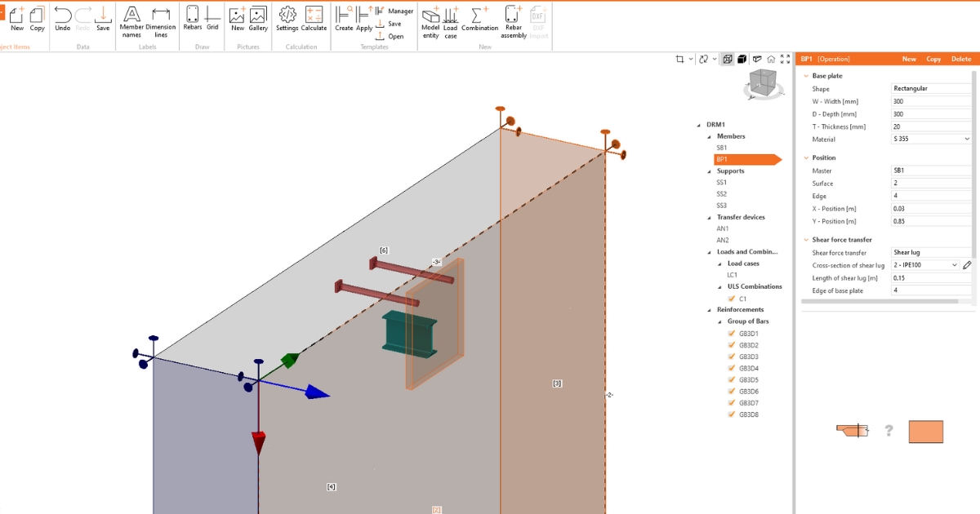Disable the GB3D1 bar group
The height and width of the screenshot is (514, 980).
coord(732,333)
